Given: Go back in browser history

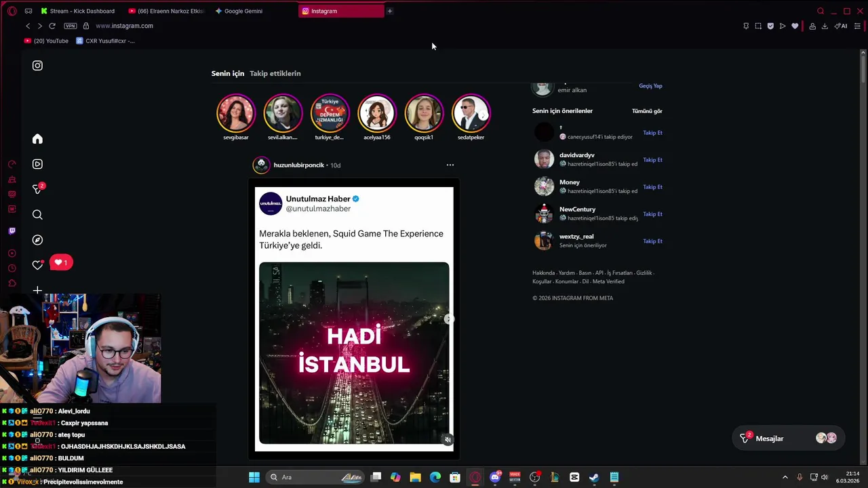Looking at the screenshot, I should click(28, 26).
